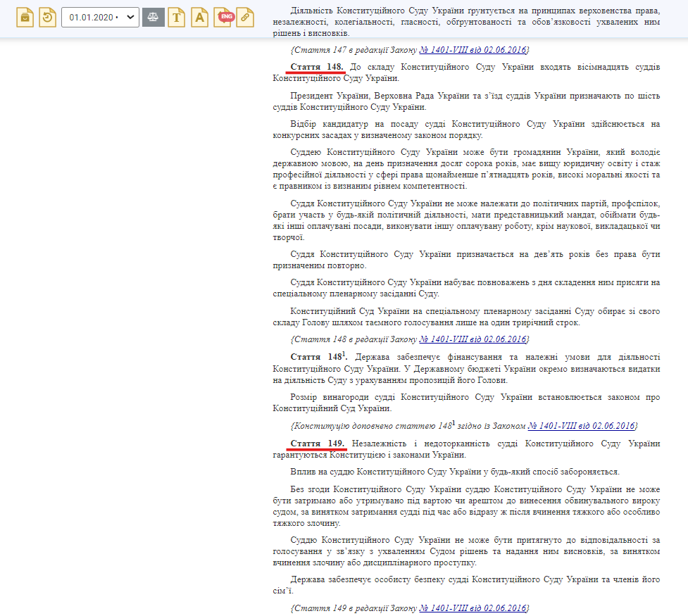
Task: Click paragraph starting 'Держава забезпечує особисту безпеку'
Action: tap(466, 585)
